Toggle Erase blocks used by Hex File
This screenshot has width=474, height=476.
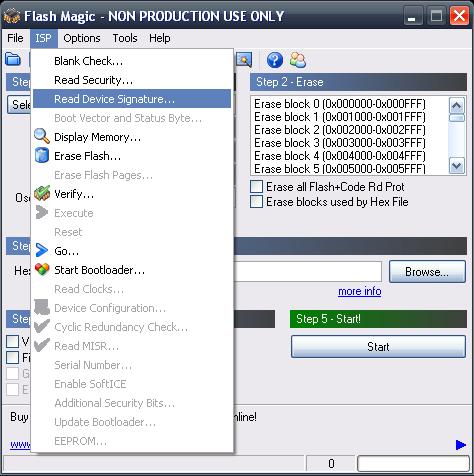(256, 202)
